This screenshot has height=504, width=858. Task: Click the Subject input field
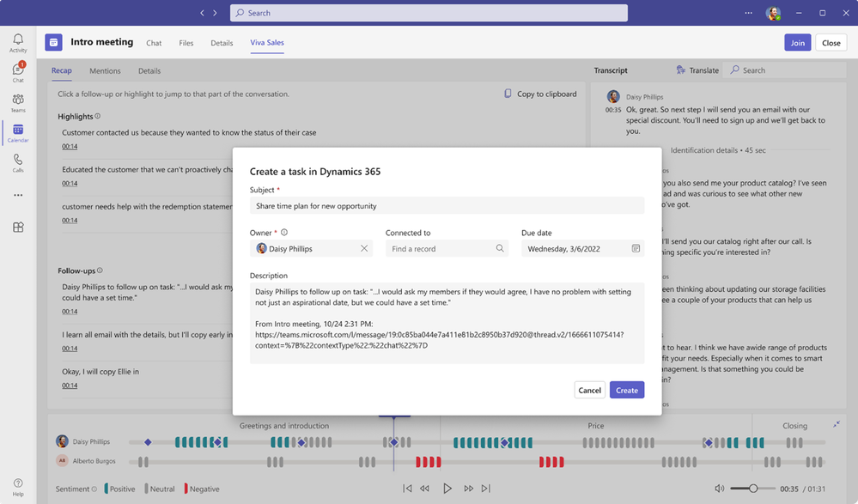[x=447, y=206]
